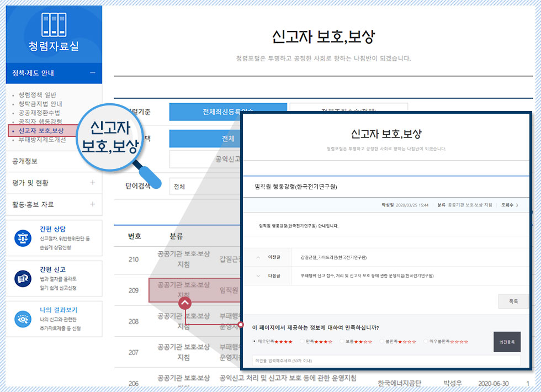Open 공공재정환수법 menu item
The image size is (541, 392).
click(39, 113)
